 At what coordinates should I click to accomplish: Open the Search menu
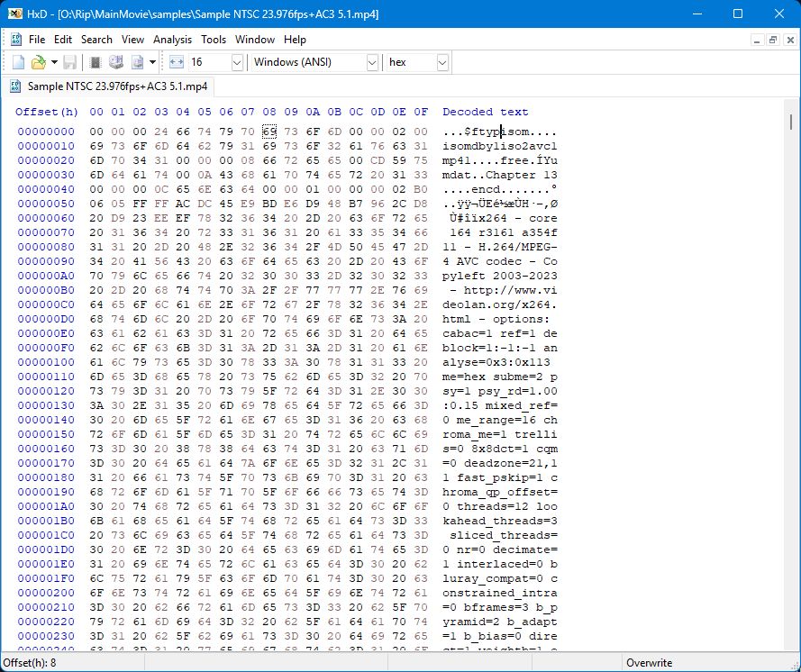(96, 40)
